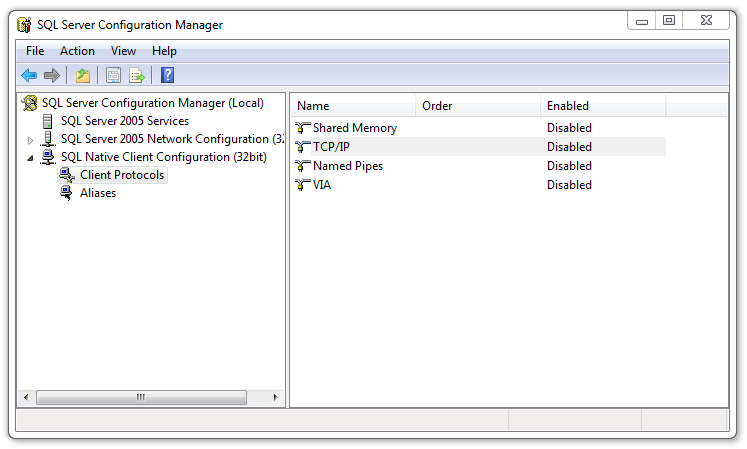Image resolution: width=747 pixels, height=449 pixels.
Task: Select the TCP/IP protocol row
Action: 331,147
